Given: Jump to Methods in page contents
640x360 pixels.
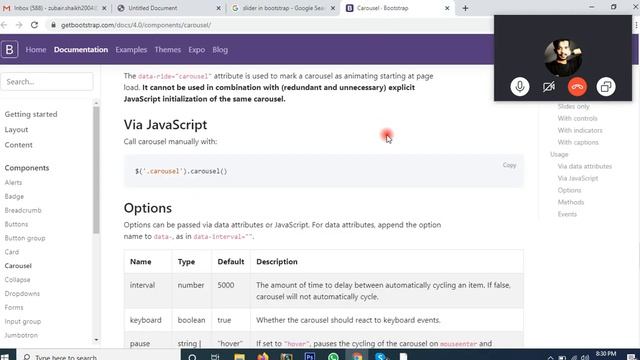Looking at the screenshot, I should [x=571, y=202].
